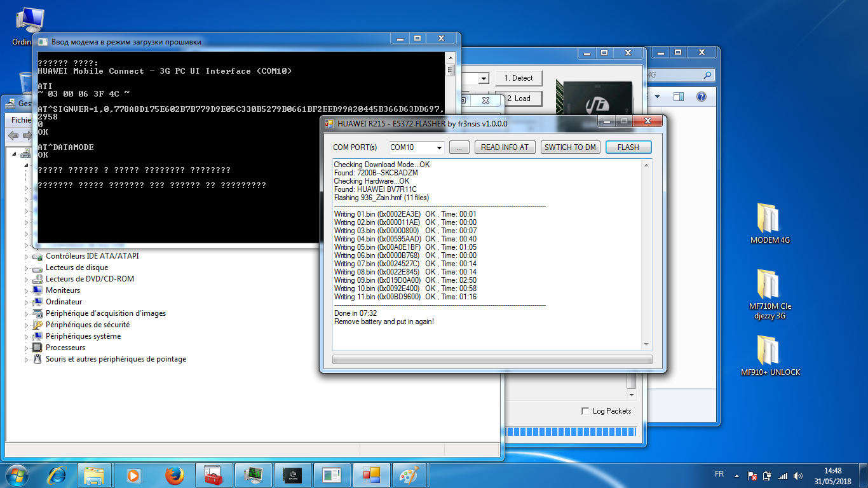
Task: Select the security devices key icon
Action: [x=37, y=325]
